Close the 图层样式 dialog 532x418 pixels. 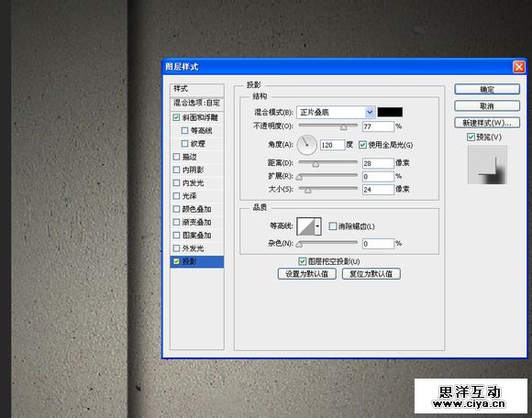tap(519, 67)
